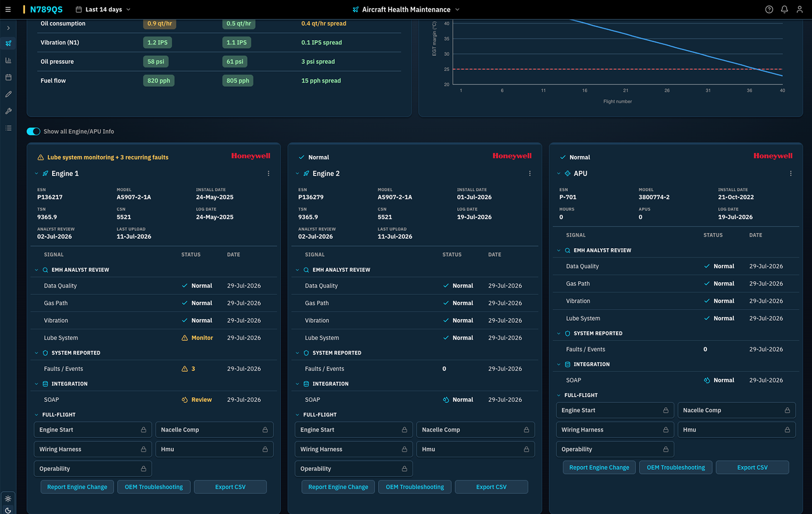Export CSV for the APU
Image resolution: width=812 pixels, height=514 pixels.
point(752,467)
